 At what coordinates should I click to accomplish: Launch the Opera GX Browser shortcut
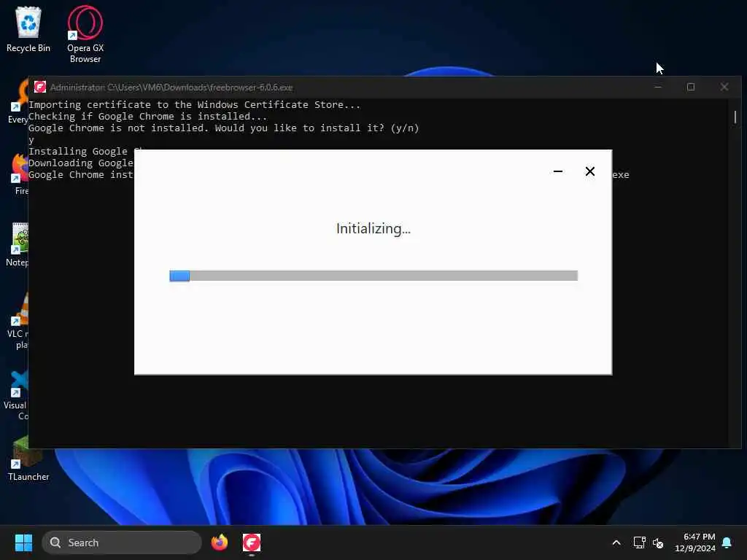click(x=85, y=34)
